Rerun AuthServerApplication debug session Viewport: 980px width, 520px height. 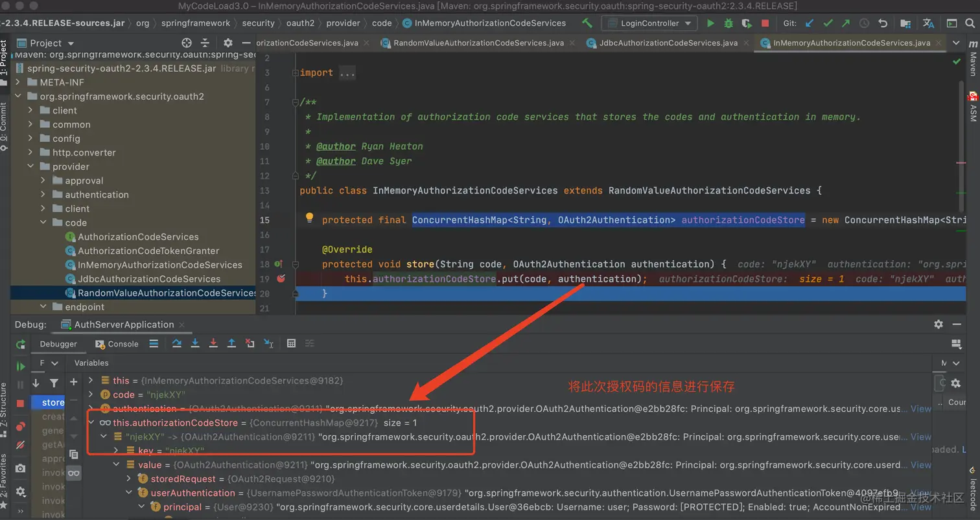(x=20, y=344)
